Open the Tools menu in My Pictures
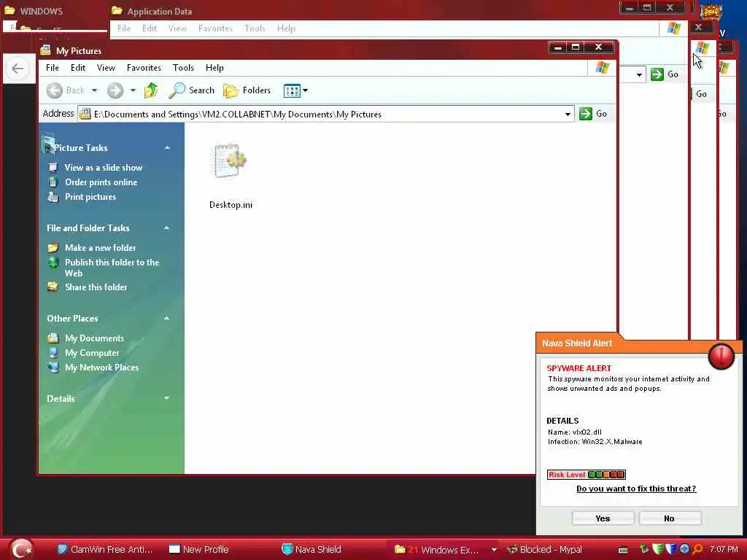This screenshot has height=560, width=747. [183, 68]
